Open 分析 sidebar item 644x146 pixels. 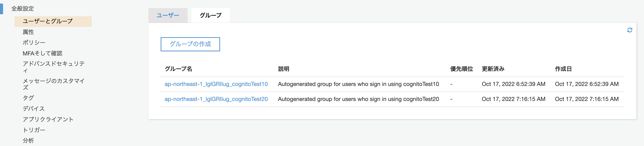click(x=28, y=141)
